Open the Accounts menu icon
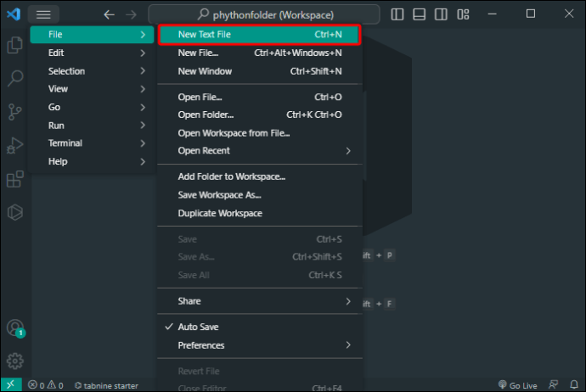This screenshot has width=586, height=392. (15, 328)
